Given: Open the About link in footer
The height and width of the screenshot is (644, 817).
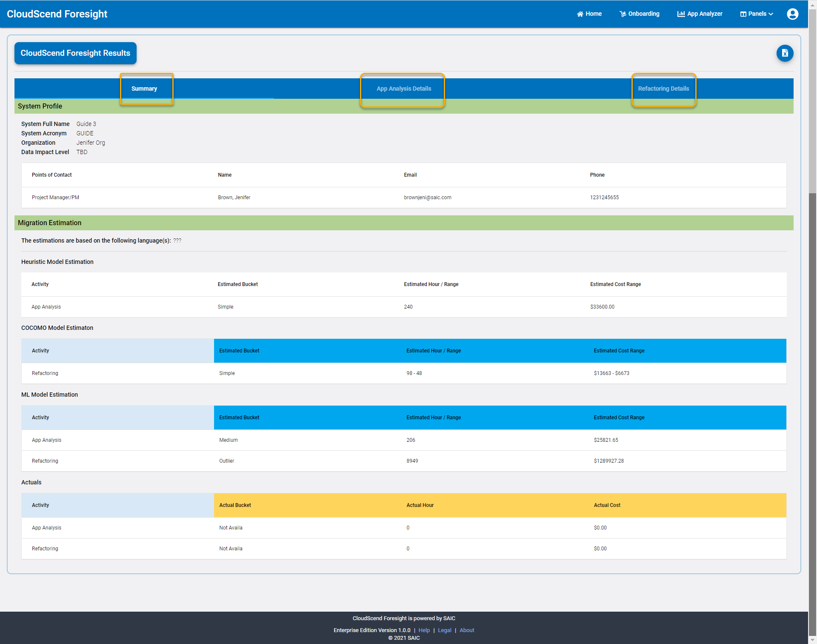Looking at the screenshot, I should (x=467, y=630).
